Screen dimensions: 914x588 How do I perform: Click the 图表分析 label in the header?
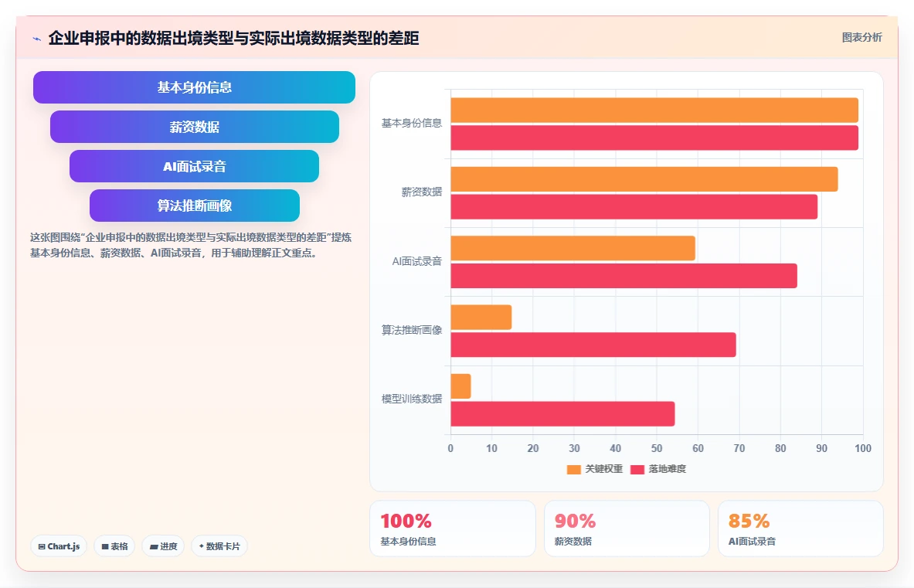coord(861,37)
